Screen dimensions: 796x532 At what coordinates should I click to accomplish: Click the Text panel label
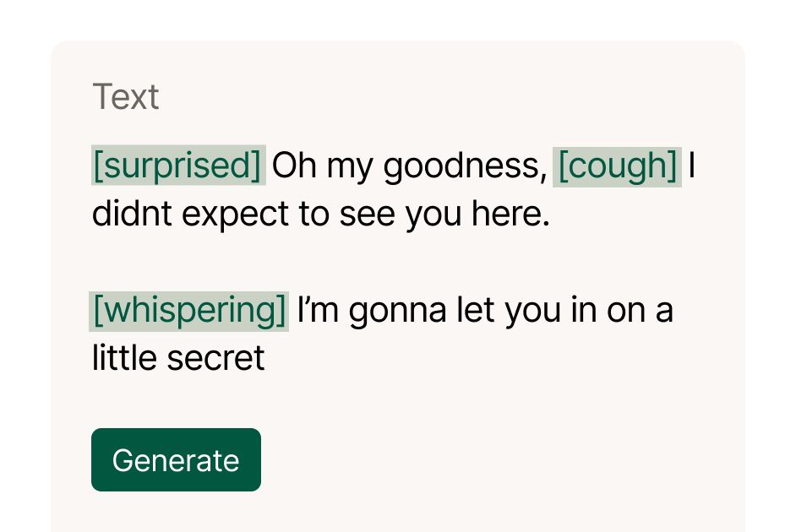(x=127, y=95)
